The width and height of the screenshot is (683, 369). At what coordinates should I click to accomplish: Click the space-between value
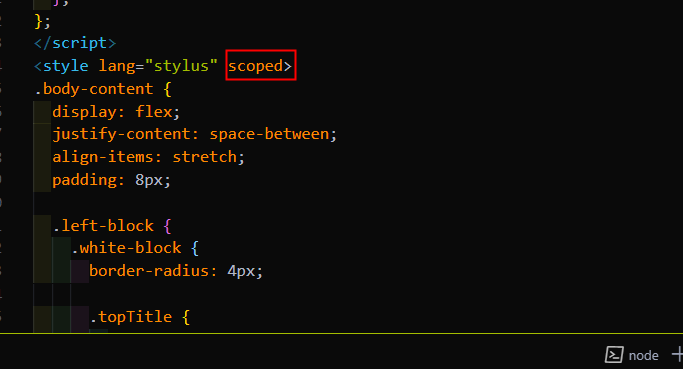point(269,134)
